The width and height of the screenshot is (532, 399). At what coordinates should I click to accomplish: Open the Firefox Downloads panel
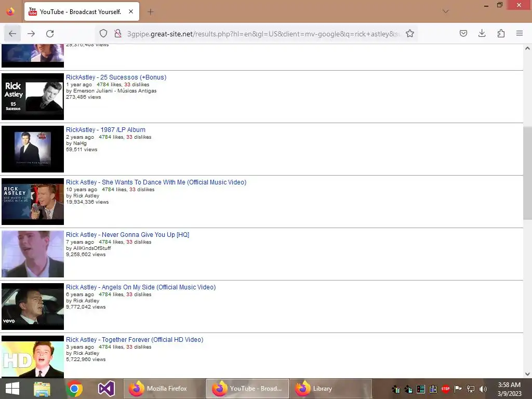482,33
